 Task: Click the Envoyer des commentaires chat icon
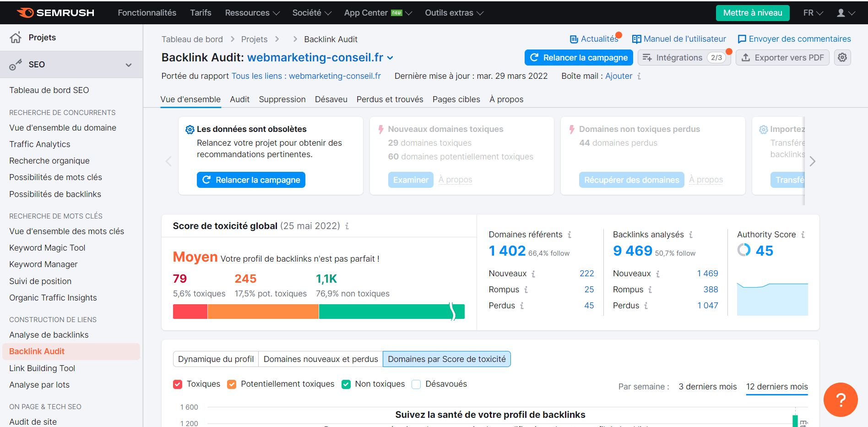[x=742, y=39]
